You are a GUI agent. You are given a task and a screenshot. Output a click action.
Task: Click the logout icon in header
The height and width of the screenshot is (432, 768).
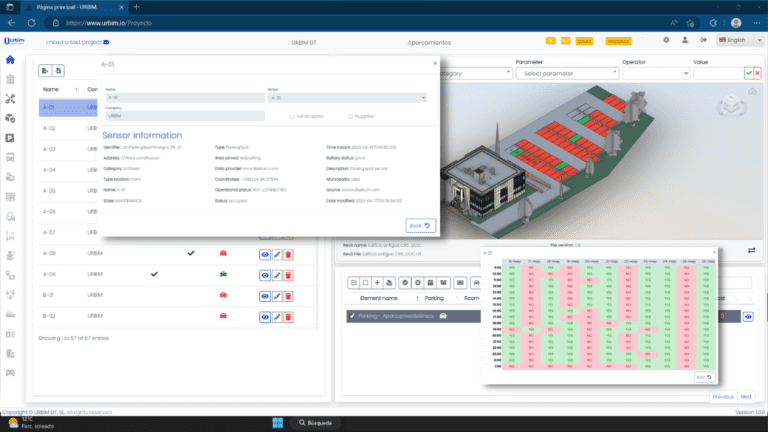[703, 40]
